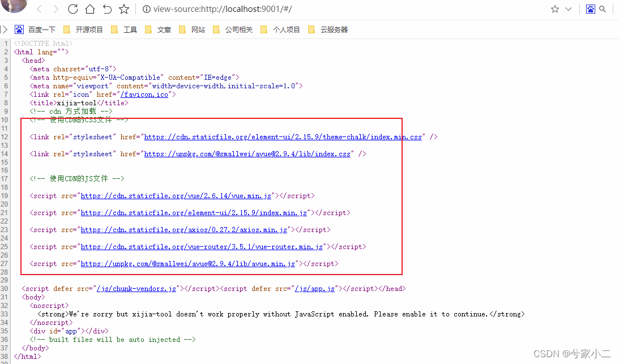Expand the address bar dropdown chevron
Viewport: 619px width, 364px height.
tap(569, 9)
